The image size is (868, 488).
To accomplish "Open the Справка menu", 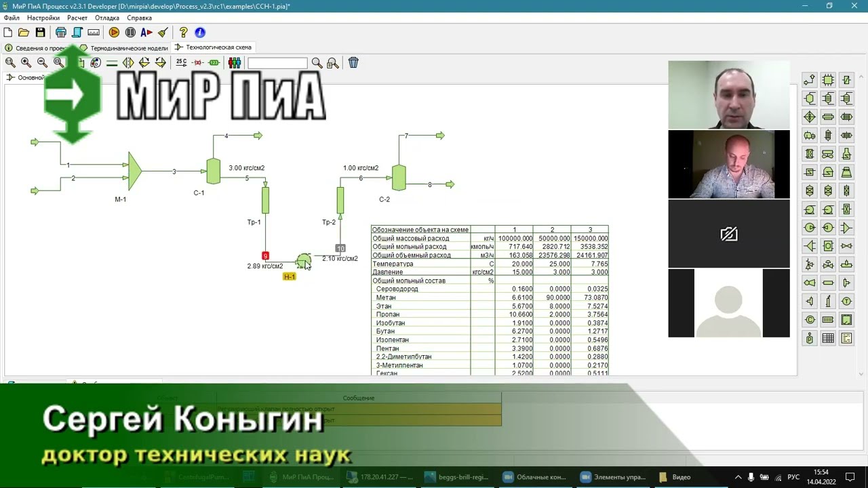I will click(140, 18).
